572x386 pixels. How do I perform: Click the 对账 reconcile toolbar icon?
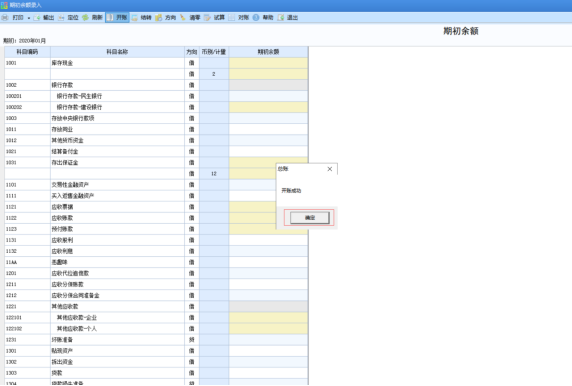pyautogui.click(x=232, y=18)
